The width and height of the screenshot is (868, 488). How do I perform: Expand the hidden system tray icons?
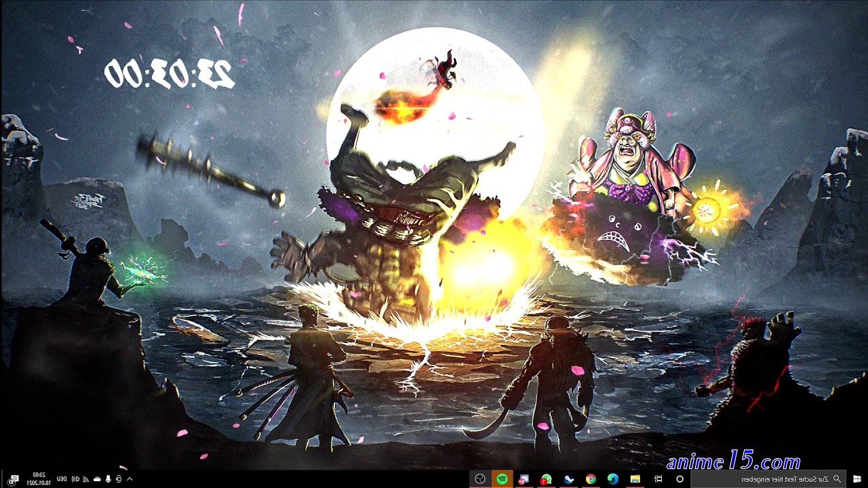(130, 479)
